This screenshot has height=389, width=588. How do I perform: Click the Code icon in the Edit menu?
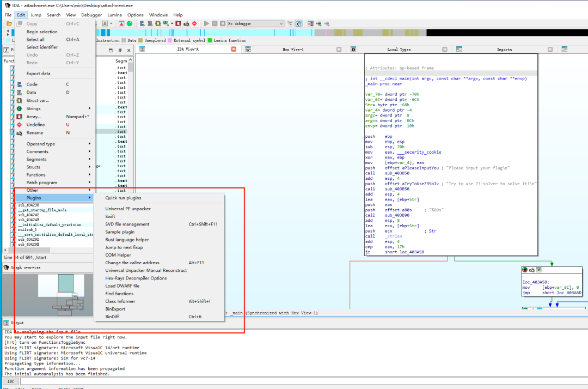[x=20, y=84]
